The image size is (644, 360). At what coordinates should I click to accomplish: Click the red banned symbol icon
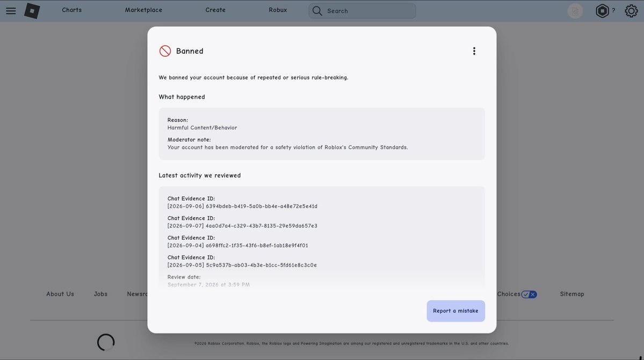pos(165,51)
